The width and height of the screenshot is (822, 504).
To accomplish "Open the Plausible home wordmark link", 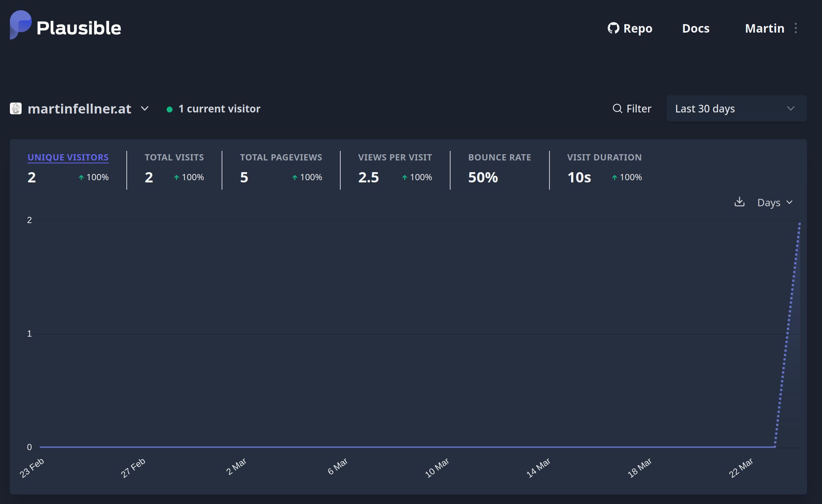I will (x=79, y=28).
